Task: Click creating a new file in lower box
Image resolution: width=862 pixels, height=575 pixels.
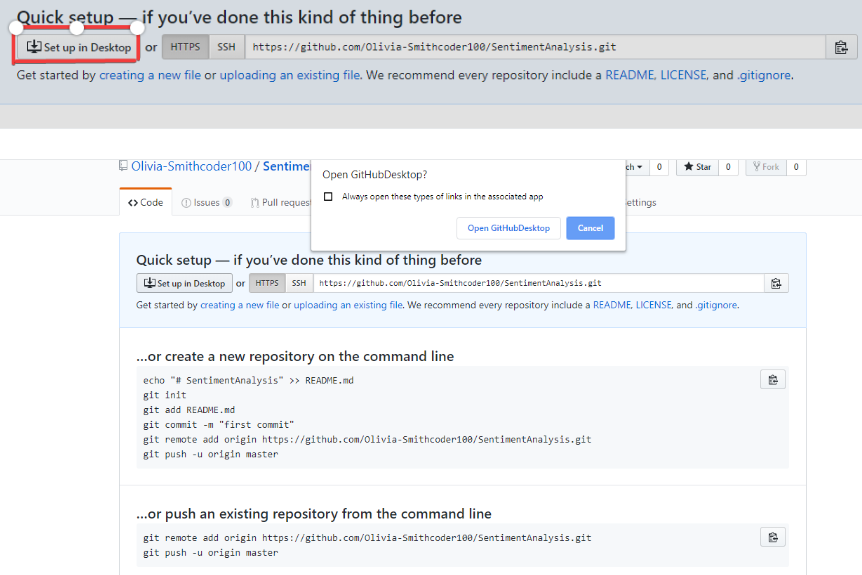Action: pos(240,305)
